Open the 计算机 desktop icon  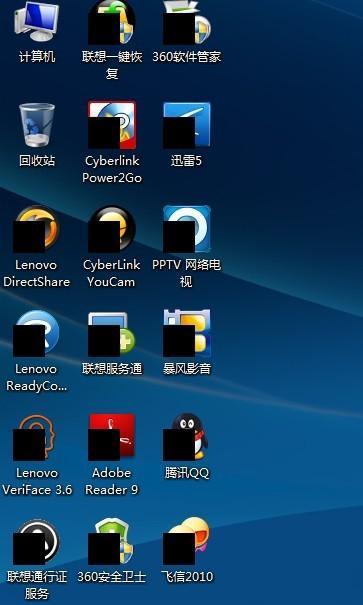(x=37, y=22)
